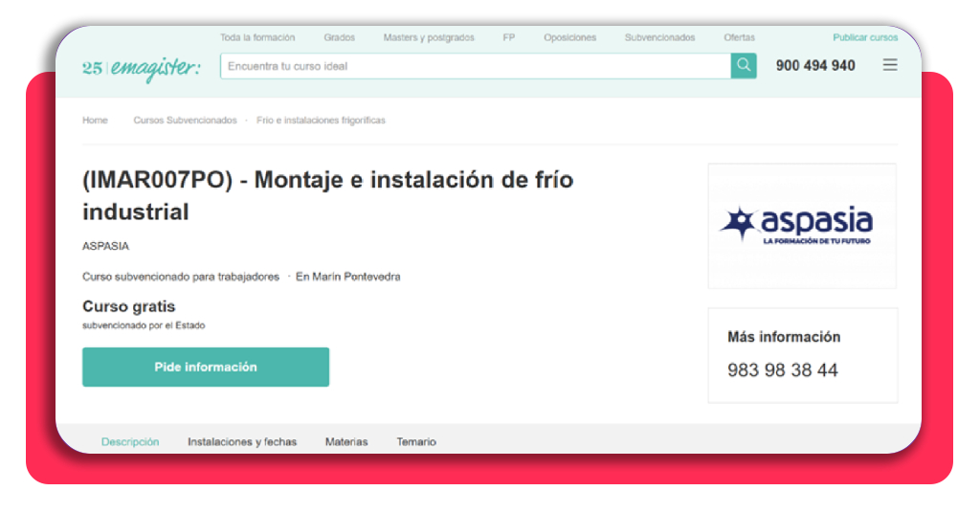Open the Temario tab
Image resolution: width=980 pixels, height=513 pixels.
(x=416, y=442)
